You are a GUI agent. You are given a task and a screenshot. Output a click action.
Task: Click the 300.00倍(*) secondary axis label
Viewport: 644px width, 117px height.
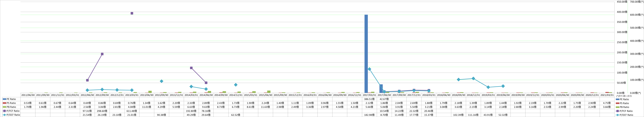point(637,54)
